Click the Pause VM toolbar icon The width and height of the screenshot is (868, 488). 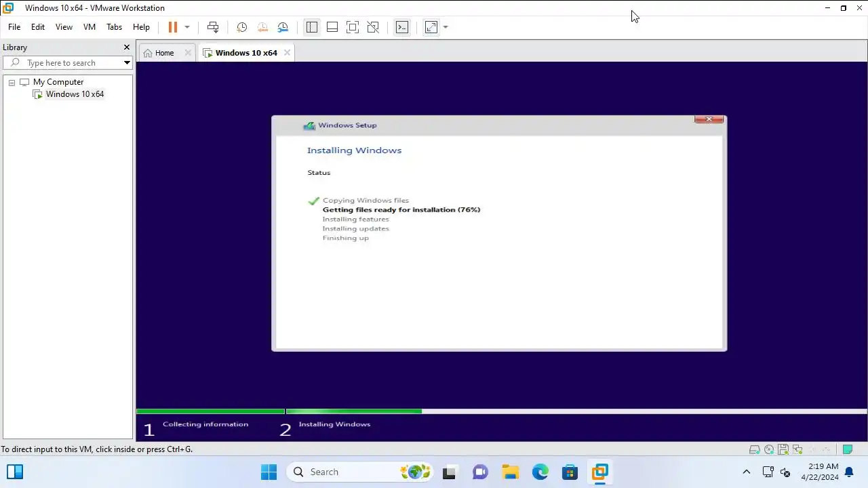(x=173, y=27)
